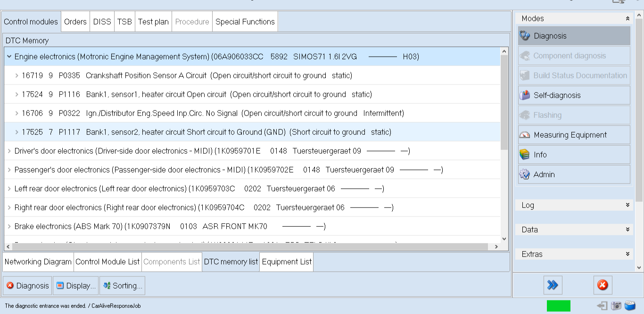Expand the P0335 Crankshaft Position Sensor entry
The width and height of the screenshot is (644, 314).
click(17, 75)
